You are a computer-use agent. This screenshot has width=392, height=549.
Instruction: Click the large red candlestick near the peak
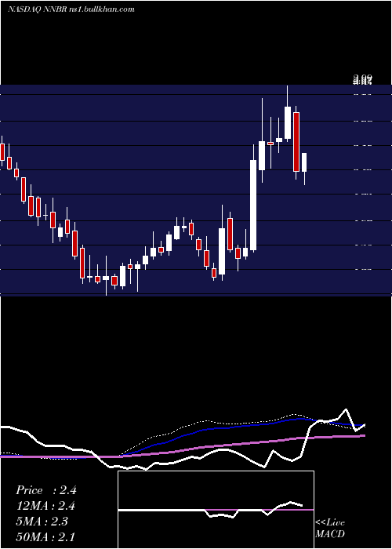coord(296,142)
